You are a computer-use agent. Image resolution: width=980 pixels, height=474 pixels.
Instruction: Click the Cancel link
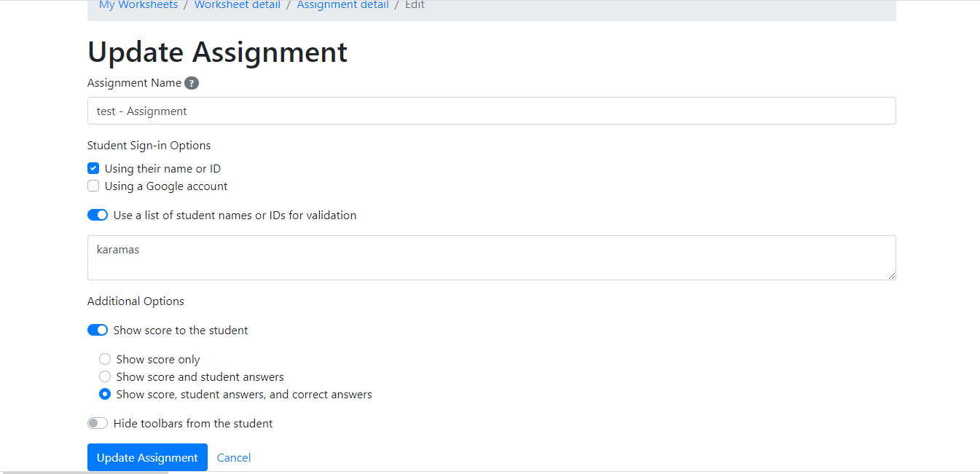tap(234, 457)
